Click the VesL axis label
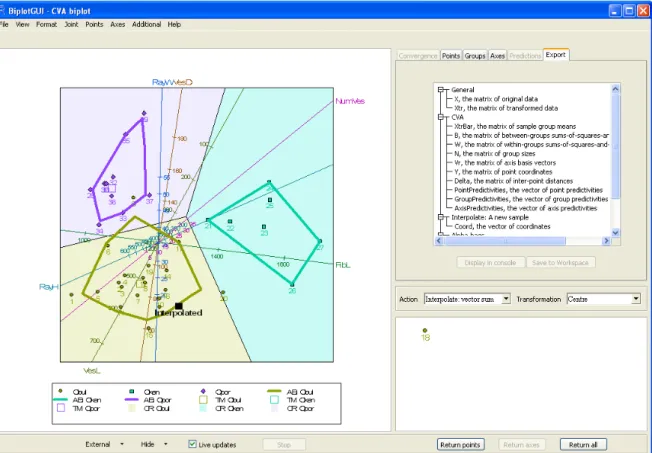The height and width of the screenshot is (453, 652). 92,371
